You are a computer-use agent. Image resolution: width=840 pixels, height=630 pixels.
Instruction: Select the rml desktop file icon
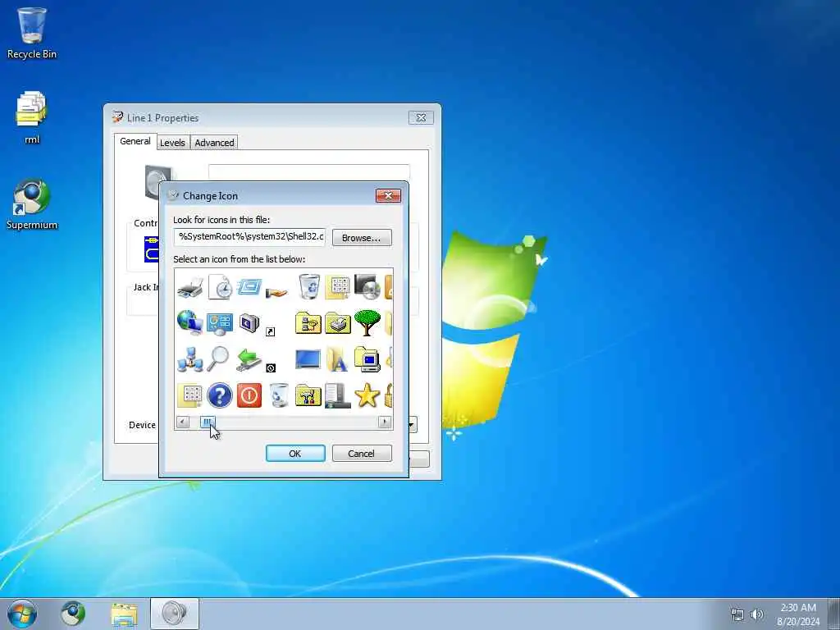point(32,117)
